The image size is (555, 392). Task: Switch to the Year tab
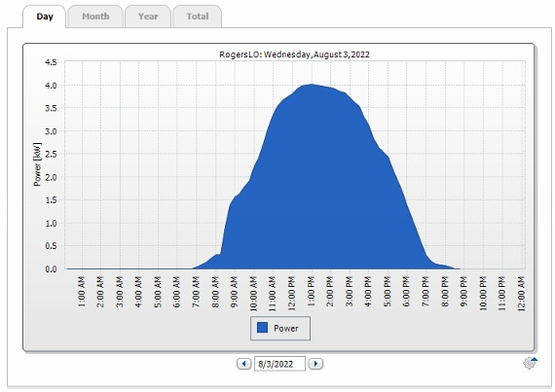[148, 17]
